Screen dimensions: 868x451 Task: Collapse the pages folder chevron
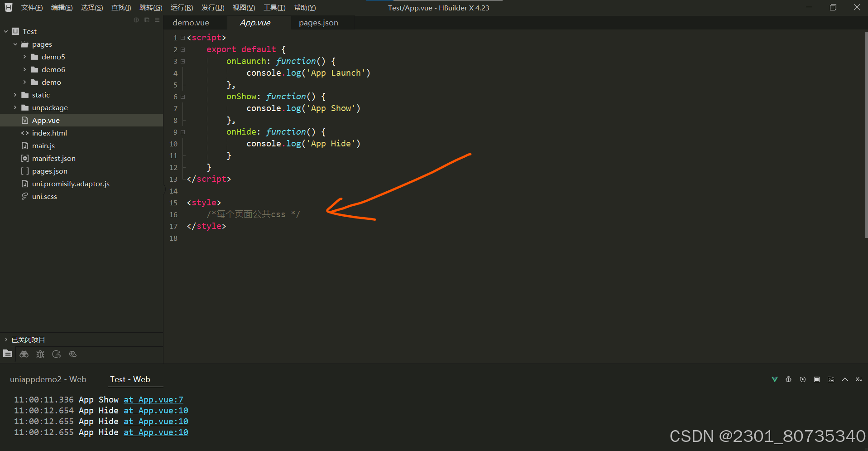pyautogui.click(x=15, y=44)
